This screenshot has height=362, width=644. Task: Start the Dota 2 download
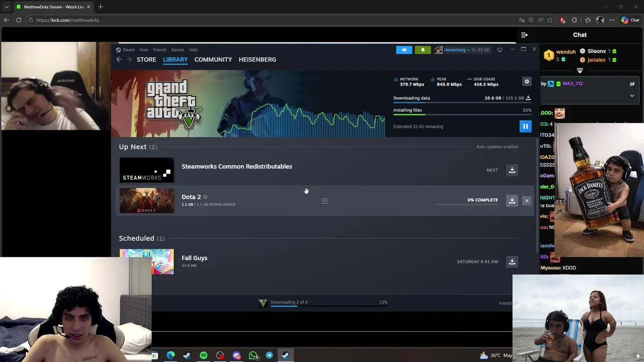[512, 201]
